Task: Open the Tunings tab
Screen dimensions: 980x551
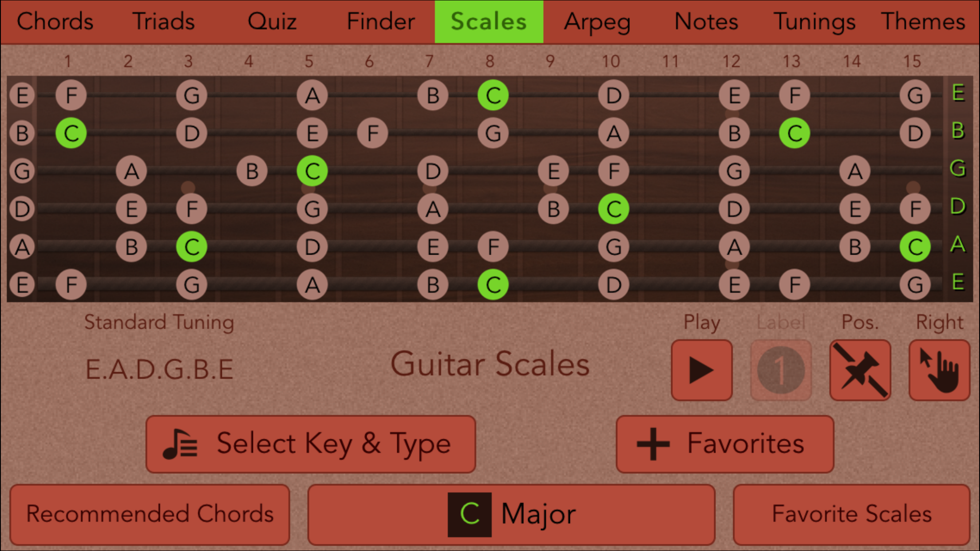Action: pos(814,21)
